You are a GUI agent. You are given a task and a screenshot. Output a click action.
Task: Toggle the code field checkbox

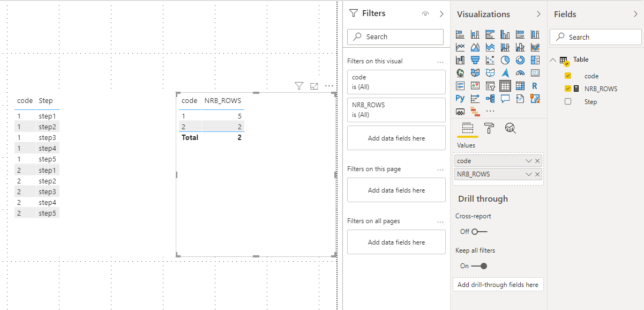point(568,76)
